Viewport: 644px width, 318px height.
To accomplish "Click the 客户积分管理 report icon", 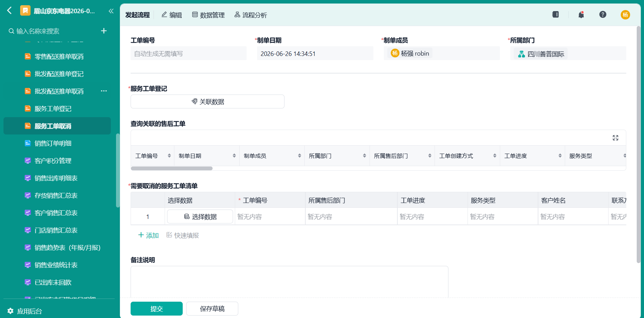I will pos(28,161).
